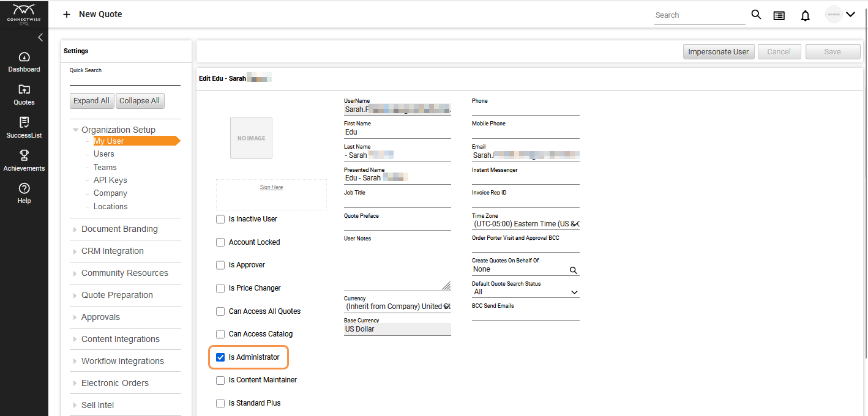Click the search magnifier icon in header

(x=756, y=15)
